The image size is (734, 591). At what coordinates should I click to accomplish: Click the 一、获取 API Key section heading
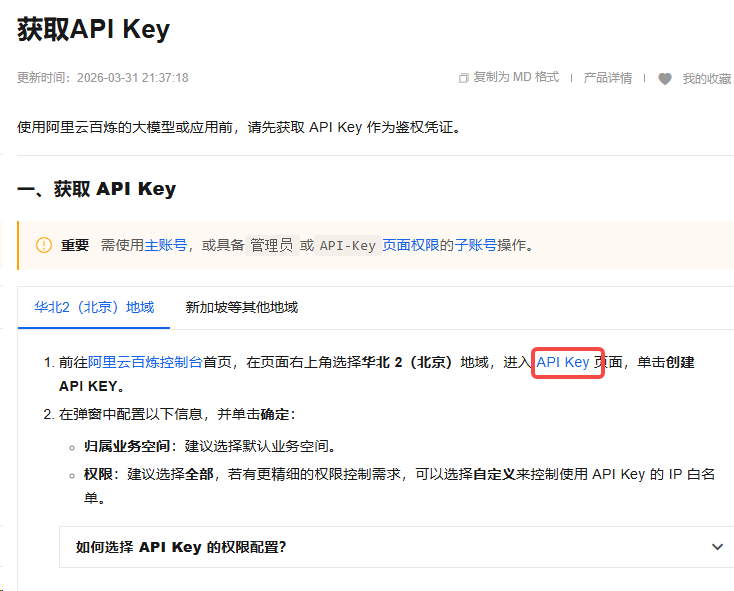(96, 189)
